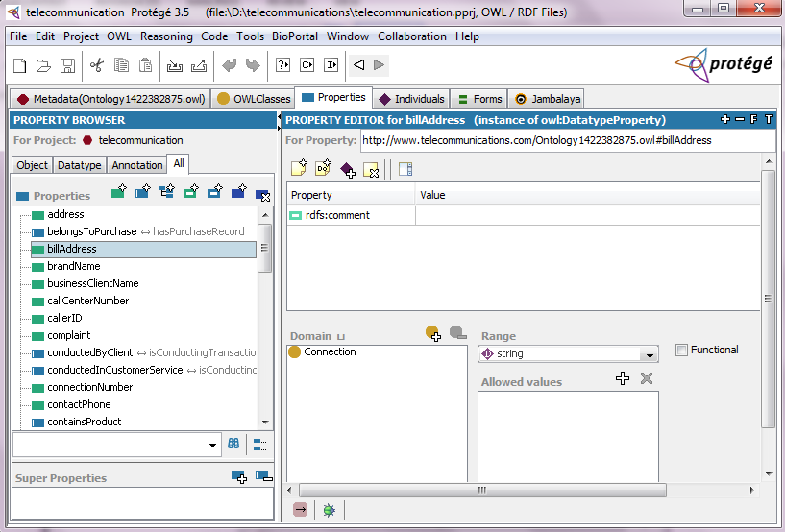Click the forward navigation triangle icon
785x532 pixels.
(x=379, y=65)
